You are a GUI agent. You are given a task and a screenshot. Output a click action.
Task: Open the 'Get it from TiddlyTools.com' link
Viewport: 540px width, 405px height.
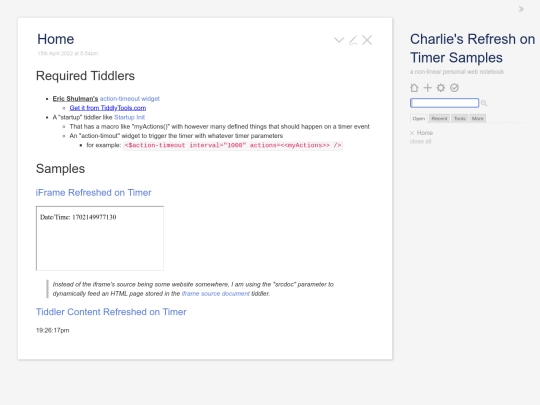pos(108,108)
